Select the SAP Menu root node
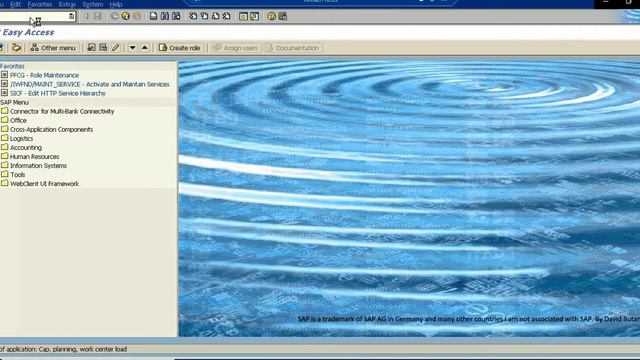Screen dimensions: 640x360 [14, 102]
